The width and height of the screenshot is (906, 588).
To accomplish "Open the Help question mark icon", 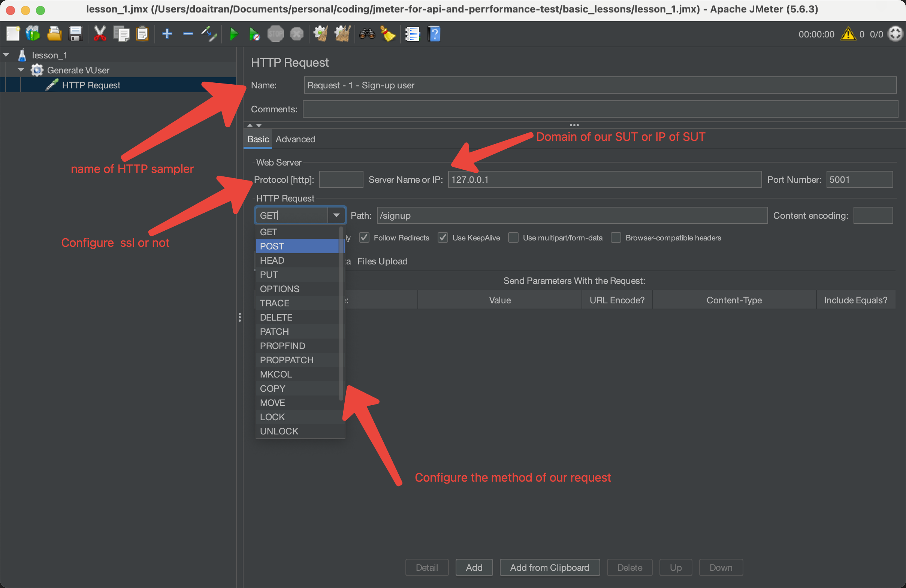I will click(434, 34).
